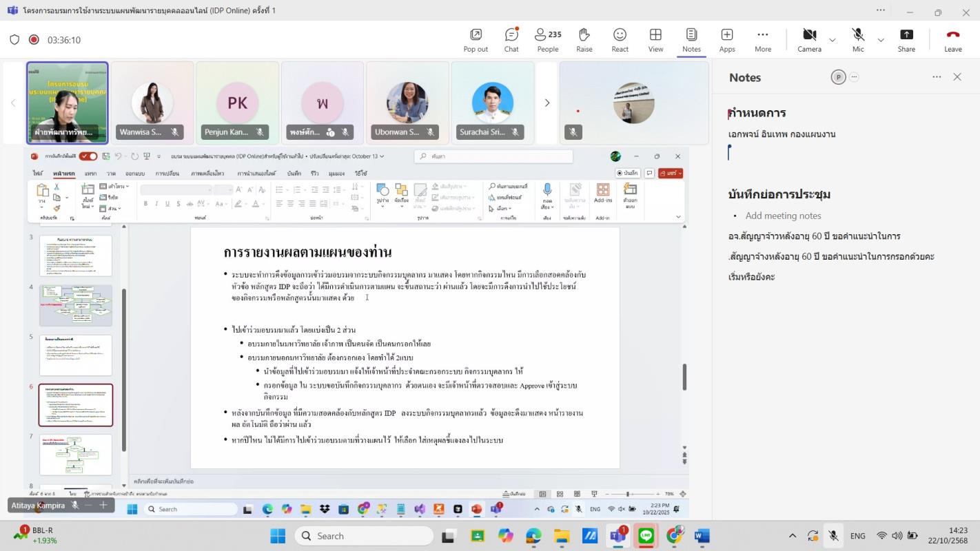Click the Share screen icon
Screen dimensions: 980x551
pos(906,40)
